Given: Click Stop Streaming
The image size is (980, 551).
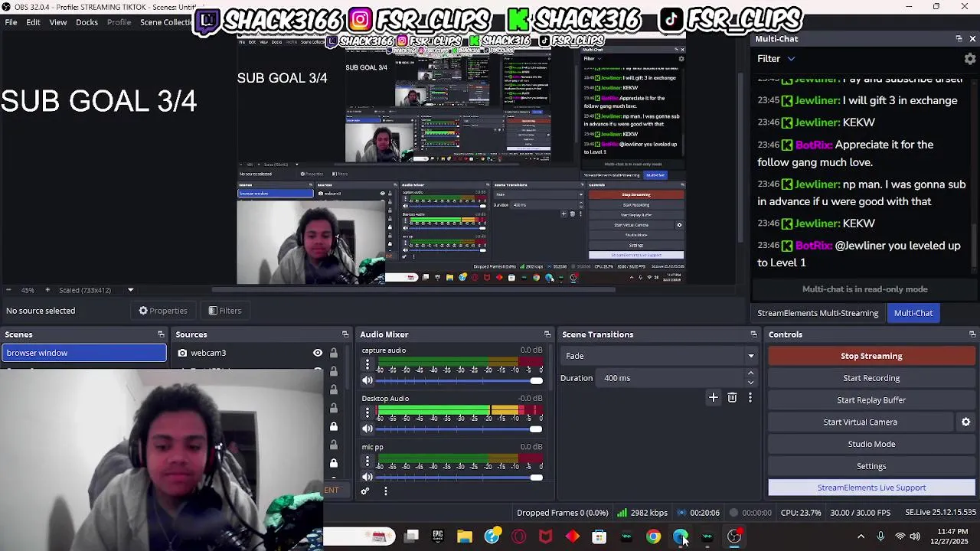Looking at the screenshot, I should [x=871, y=356].
